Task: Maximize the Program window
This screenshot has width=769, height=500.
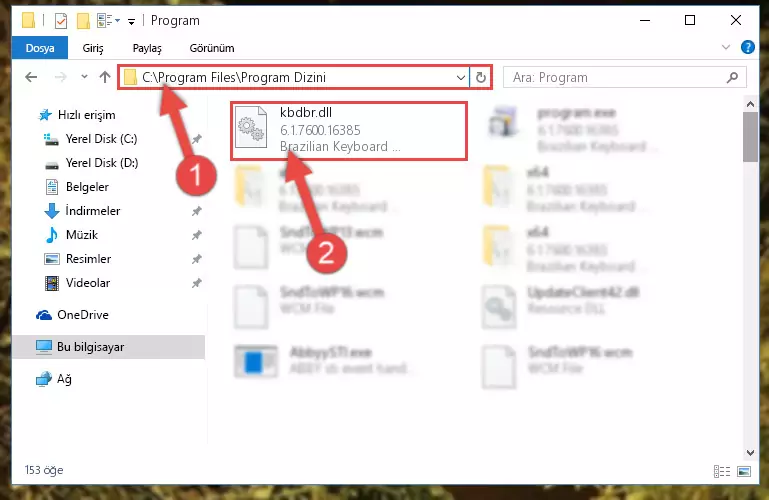Action: [x=690, y=21]
